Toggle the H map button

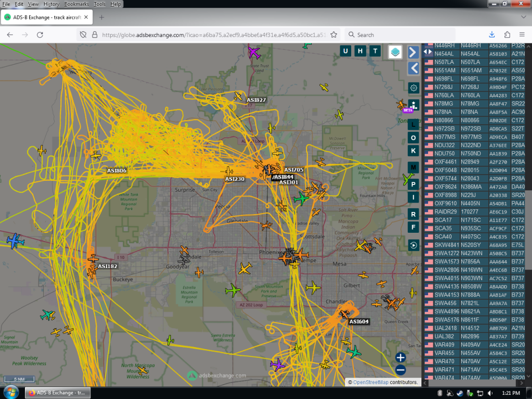(360, 51)
